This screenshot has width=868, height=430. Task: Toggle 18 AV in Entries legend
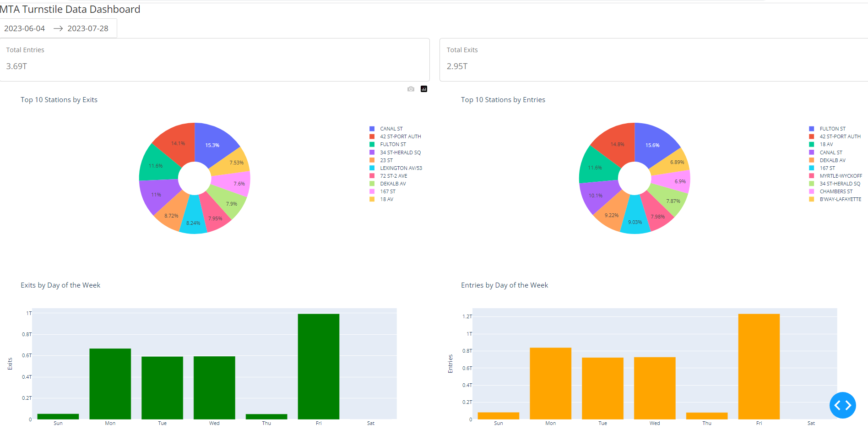tap(821, 144)
